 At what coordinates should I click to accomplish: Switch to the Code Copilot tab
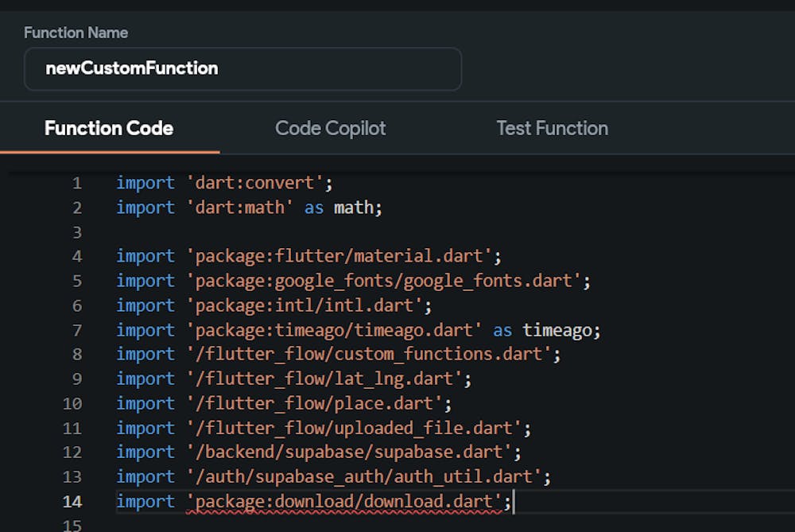click(x=330, y=128)
